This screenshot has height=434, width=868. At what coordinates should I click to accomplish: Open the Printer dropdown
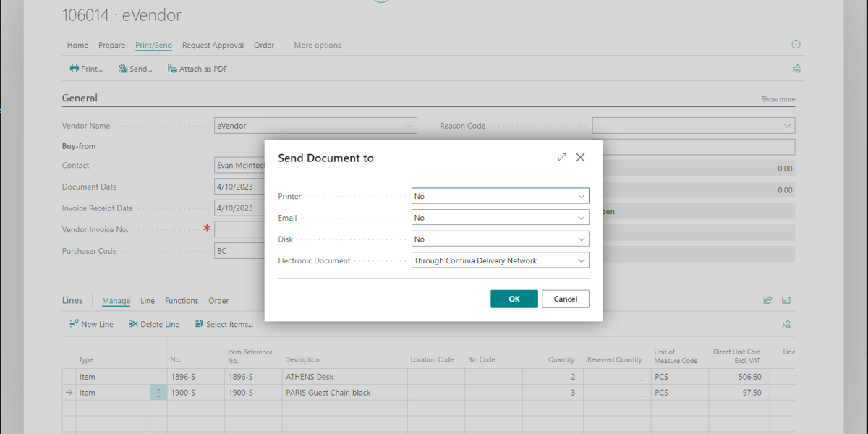coord(500,196)
